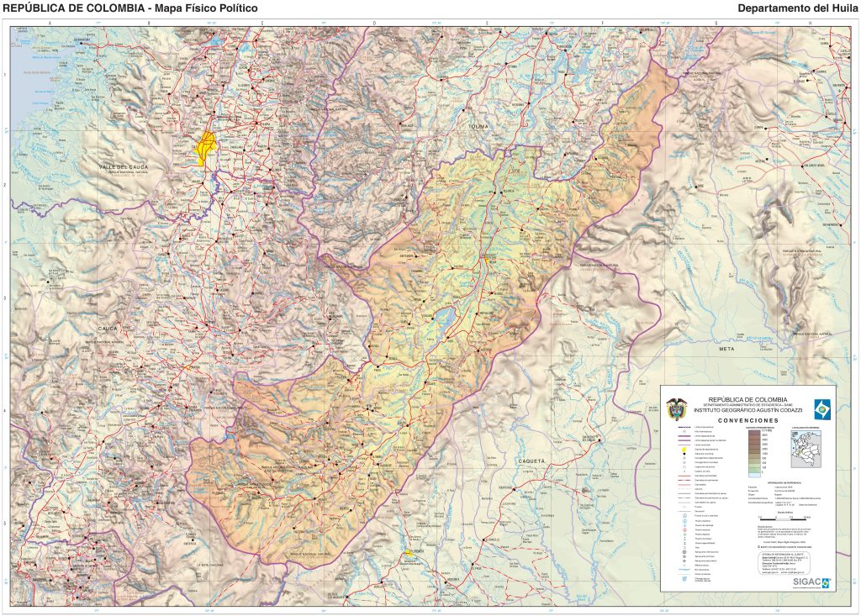Click the graphic scale bar

(x=783, y=519)
